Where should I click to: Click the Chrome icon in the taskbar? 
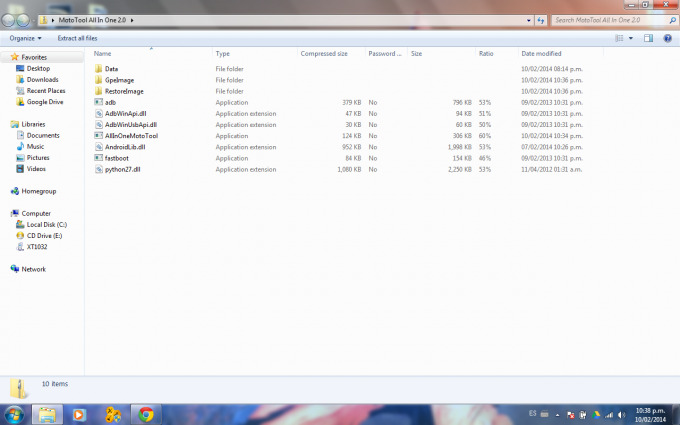[146, 414]
